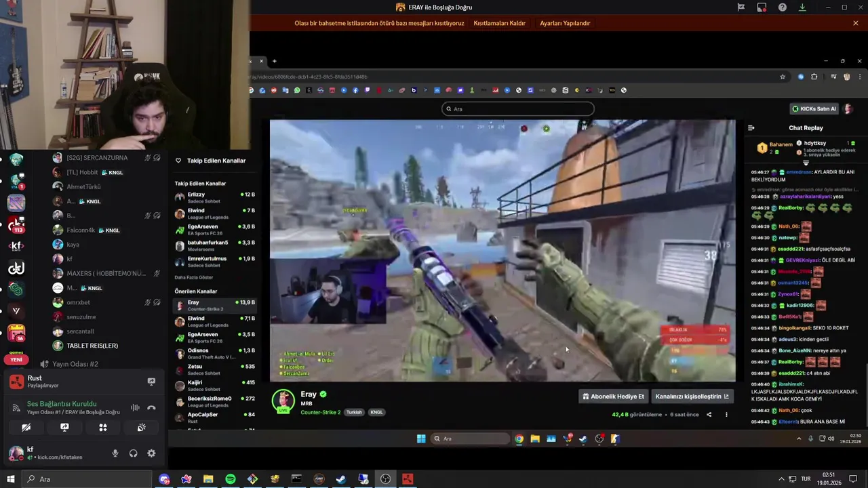Open EmreKurtulmus channel

pos(214,261)
